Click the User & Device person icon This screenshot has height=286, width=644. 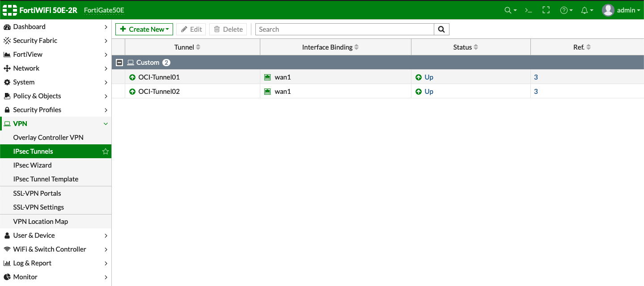[7, 236]
